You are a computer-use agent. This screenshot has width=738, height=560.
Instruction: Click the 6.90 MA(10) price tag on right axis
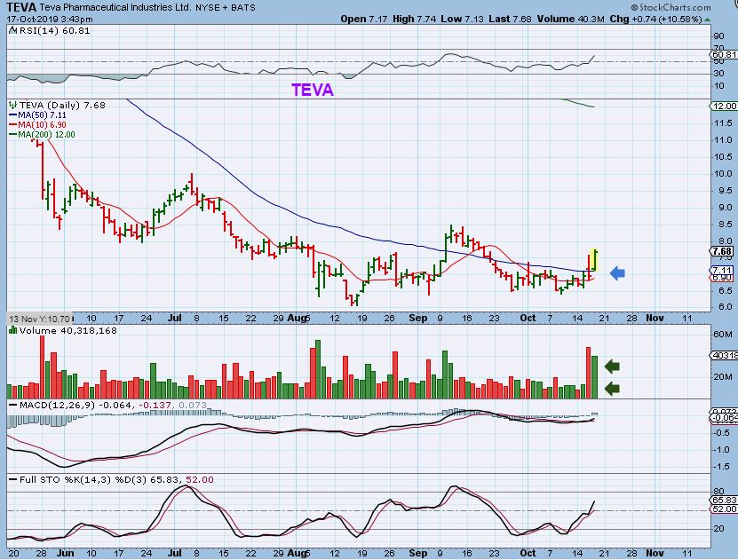[x=722, y=278]
